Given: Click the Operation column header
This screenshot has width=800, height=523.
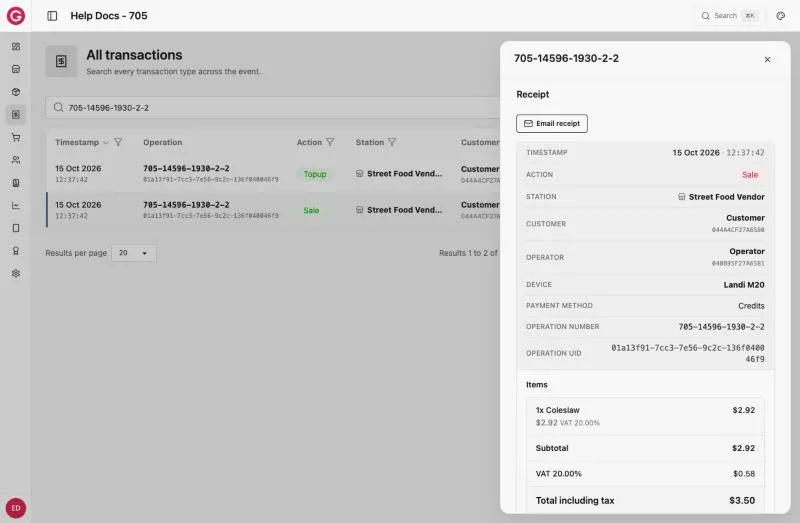Looking at the screenshot, I should [x=163, y=142].
